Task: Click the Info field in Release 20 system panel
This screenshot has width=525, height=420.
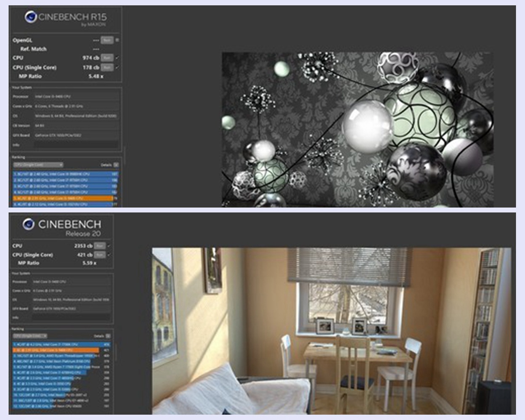Action: tap(72, 317)
